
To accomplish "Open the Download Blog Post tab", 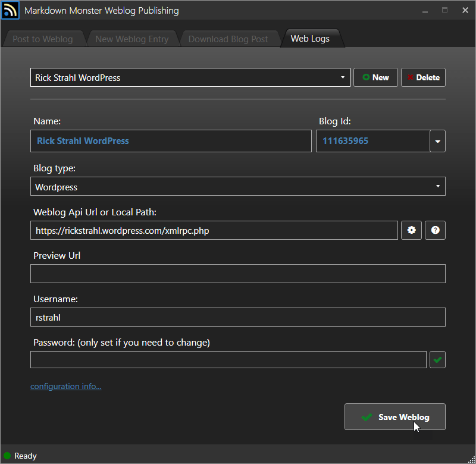I will [228, 39].
